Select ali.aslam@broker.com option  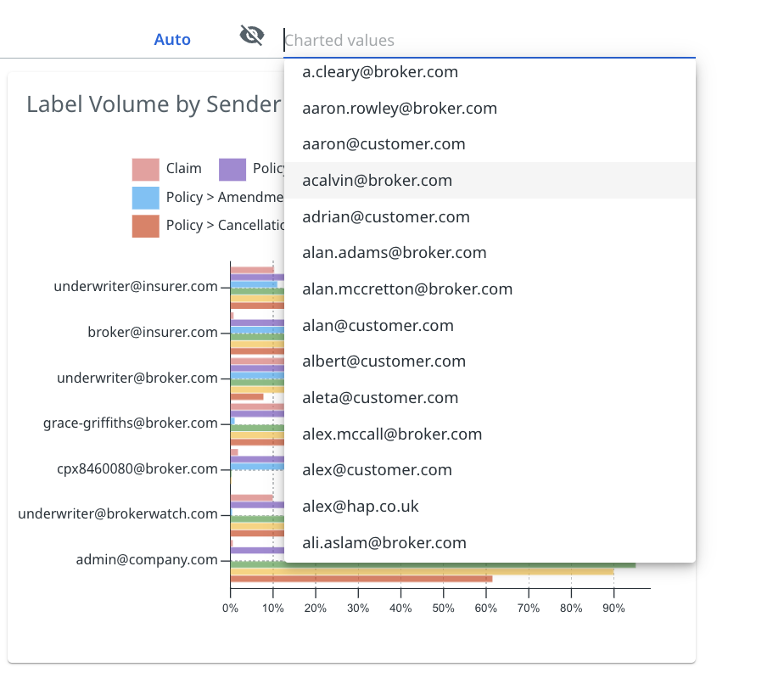[384, 543]
